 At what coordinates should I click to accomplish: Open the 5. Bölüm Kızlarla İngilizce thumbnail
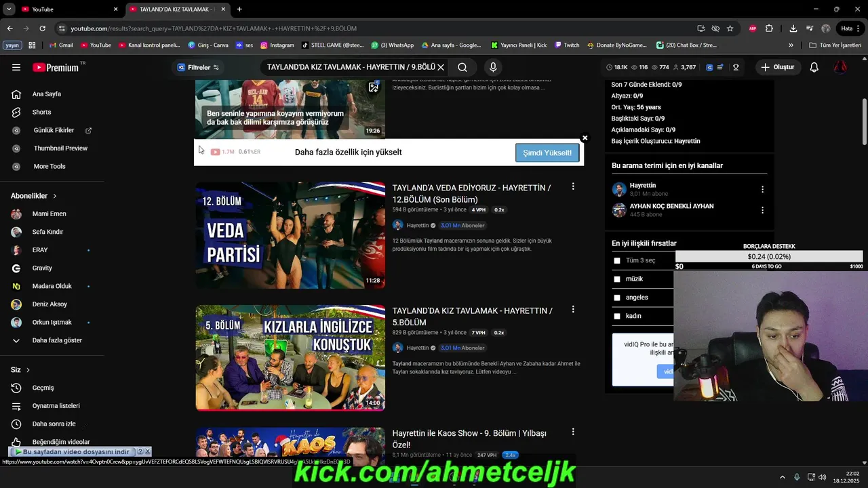click(290, 358)
